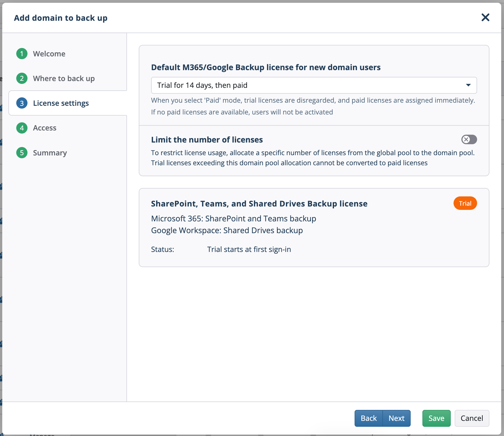Close the Add domain dialog
Image resolution: width=504 pixels, height=436 pixels.
485,17
